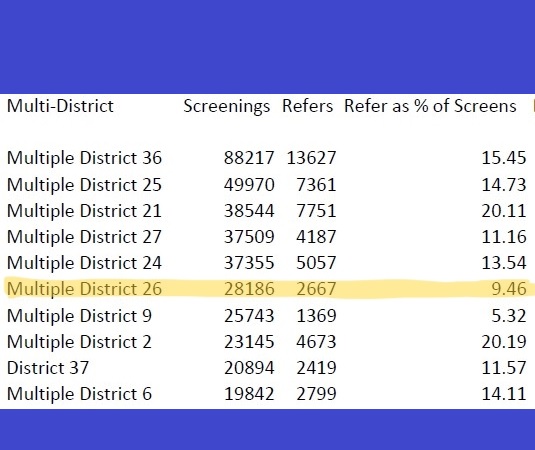
Task: Click the refers value 13627
Action: 312,158
